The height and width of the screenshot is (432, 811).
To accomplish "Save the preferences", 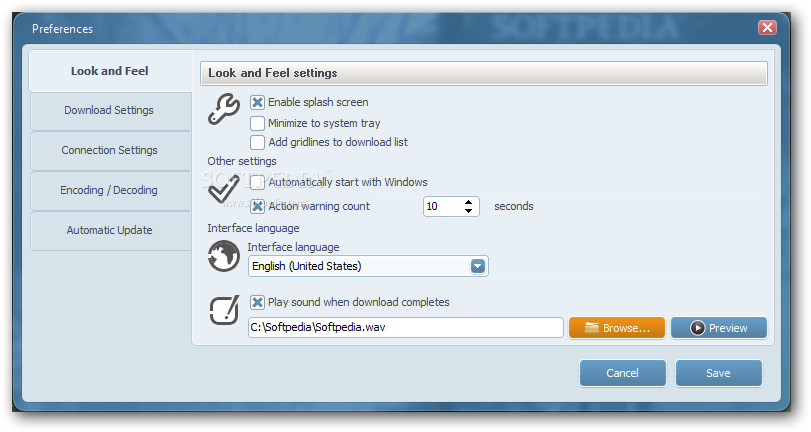I will pyautogui.click(x=718, y=373).
